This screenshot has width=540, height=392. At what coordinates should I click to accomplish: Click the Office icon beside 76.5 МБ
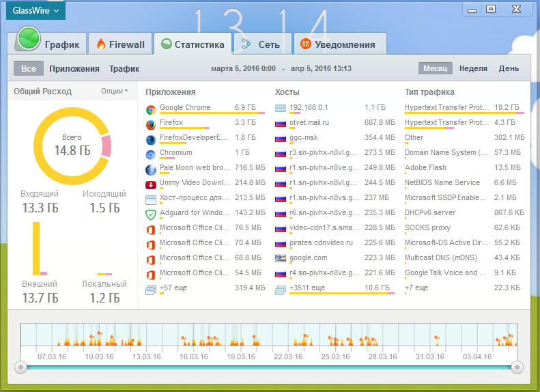(150, 229)
